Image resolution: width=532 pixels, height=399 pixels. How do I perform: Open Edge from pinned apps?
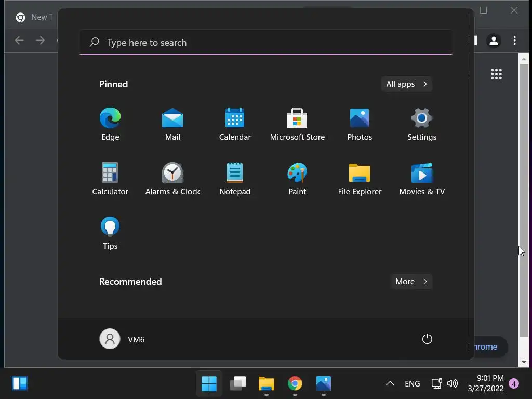pos(110,124)
